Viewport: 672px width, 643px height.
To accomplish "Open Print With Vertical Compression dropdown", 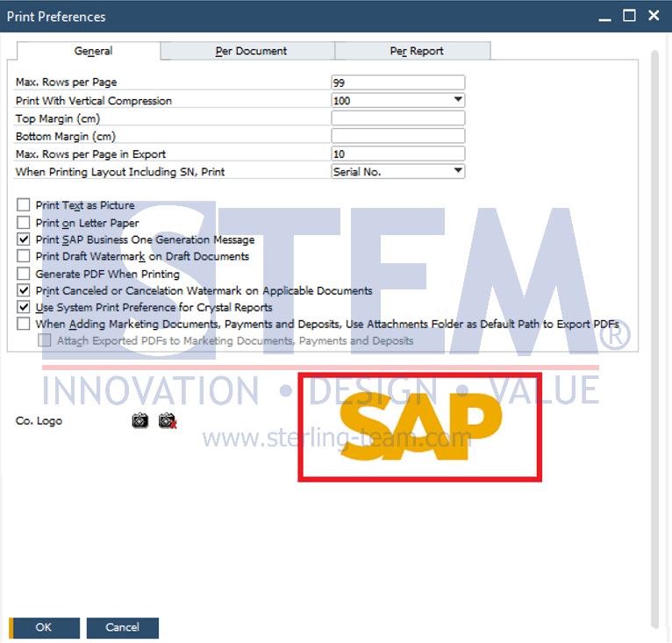I will click(x=458, y=100).
